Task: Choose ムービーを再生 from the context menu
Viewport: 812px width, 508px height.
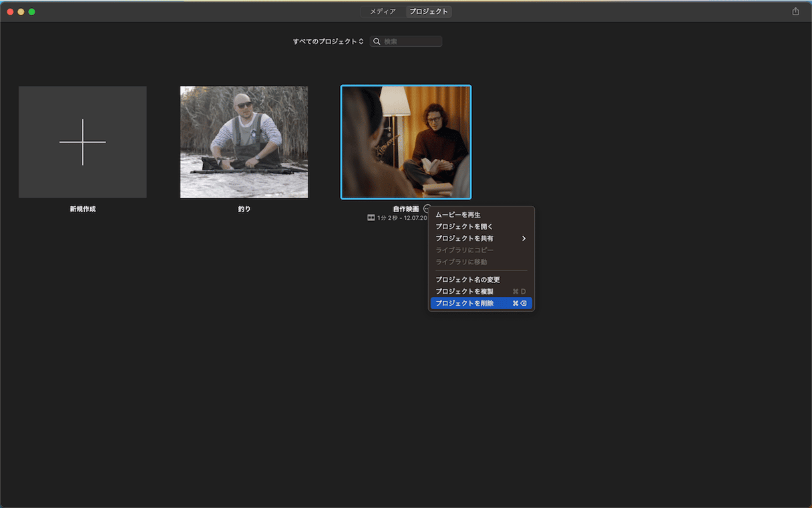Action: pyautogui.click(x=481, y=215)
